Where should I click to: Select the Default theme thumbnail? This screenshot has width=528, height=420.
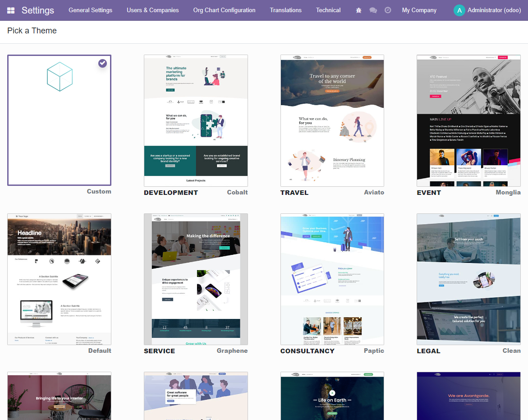(59, 279)
